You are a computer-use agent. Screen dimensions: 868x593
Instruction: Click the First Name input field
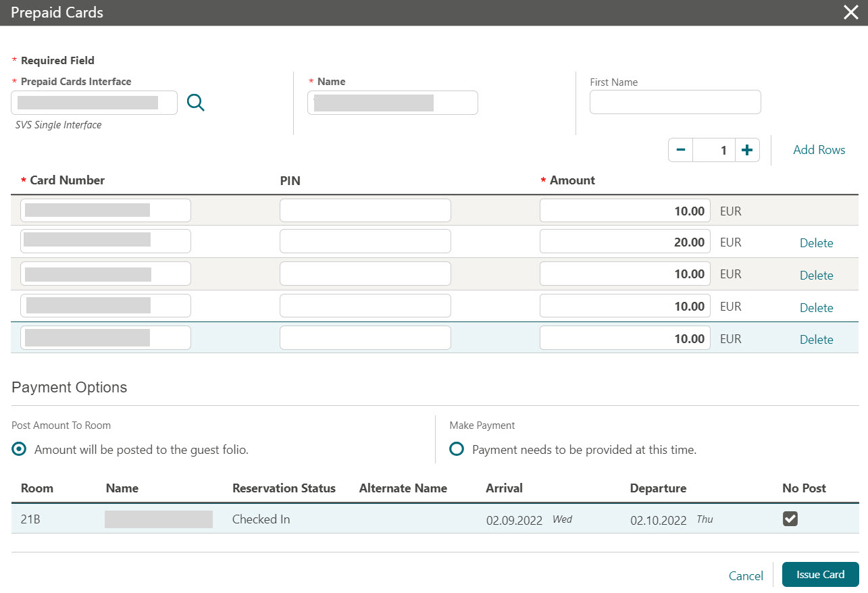point(675,101)
